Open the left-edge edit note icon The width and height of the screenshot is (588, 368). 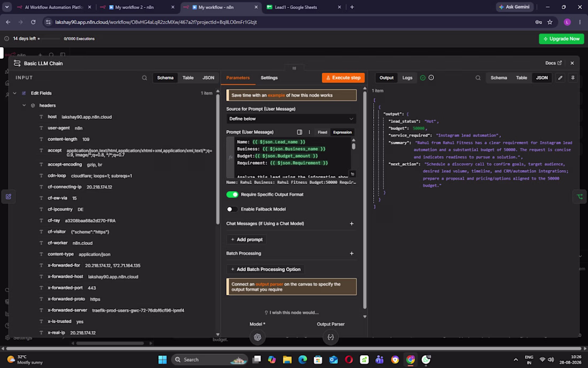(x=8, y=196)
